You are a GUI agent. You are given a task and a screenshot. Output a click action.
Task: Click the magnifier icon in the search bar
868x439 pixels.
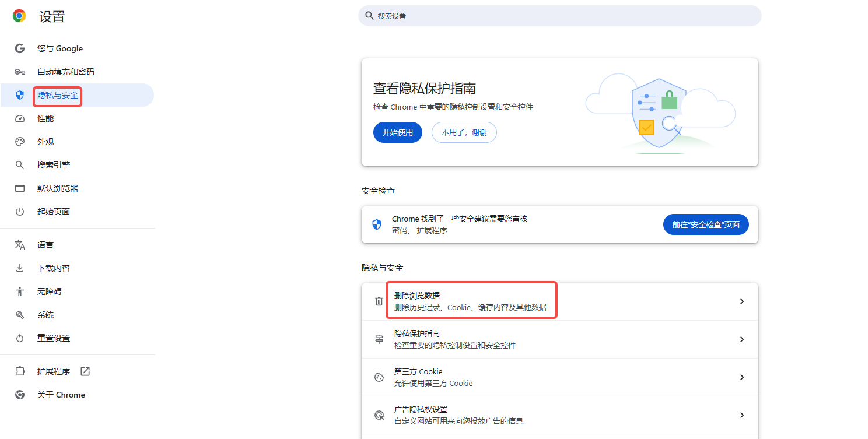369,16
